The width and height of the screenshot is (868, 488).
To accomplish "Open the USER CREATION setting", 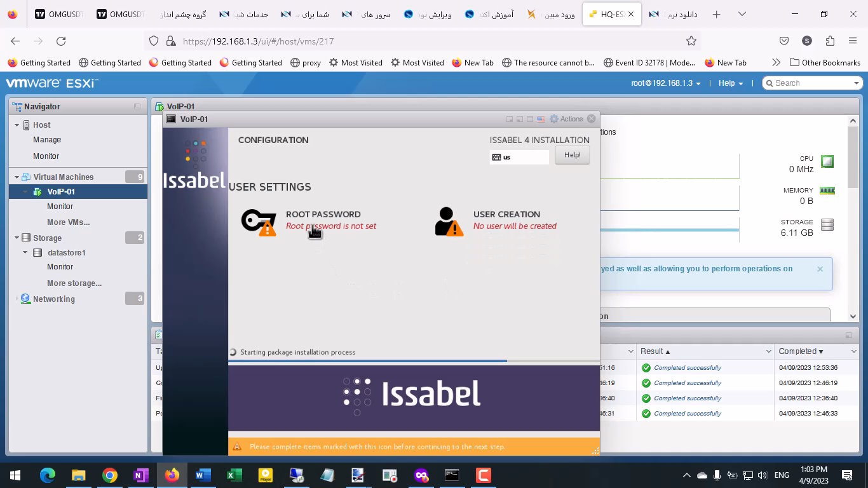I will 506,214.
